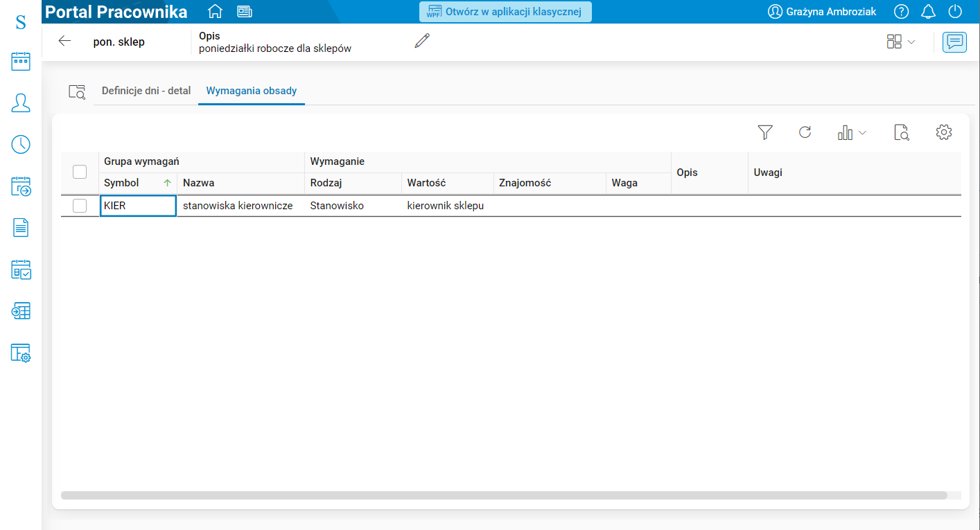
Task: Click the Rodzaj column header
Action: click(x=353, y=183)
